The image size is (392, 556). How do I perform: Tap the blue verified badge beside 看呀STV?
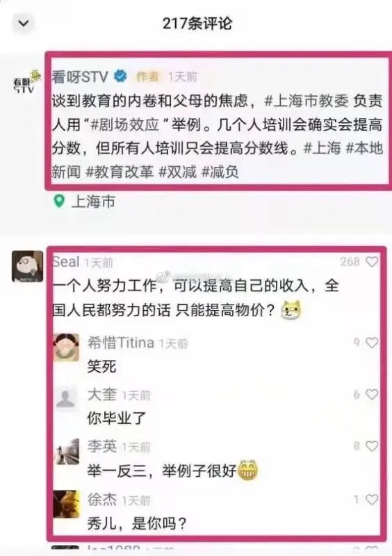tap(120, 76)
